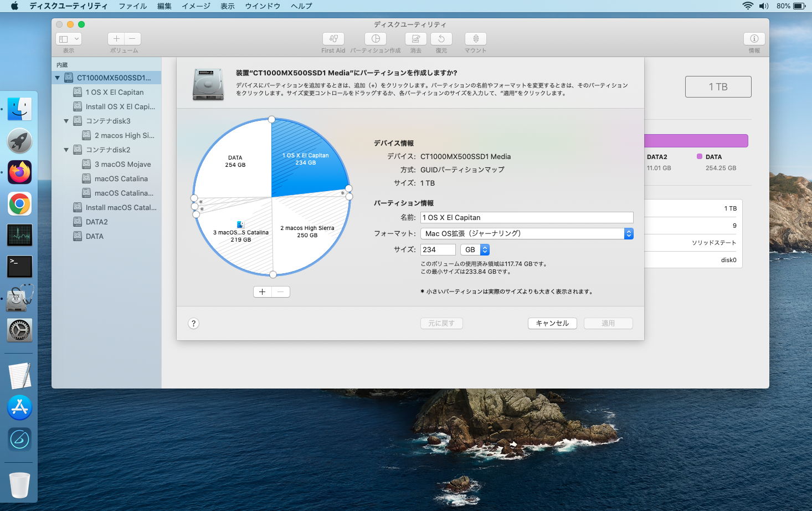The image size is (812, 511).
Task: Select Install OS X El Capi... in sidebar
Action: [x=106, y=107]
